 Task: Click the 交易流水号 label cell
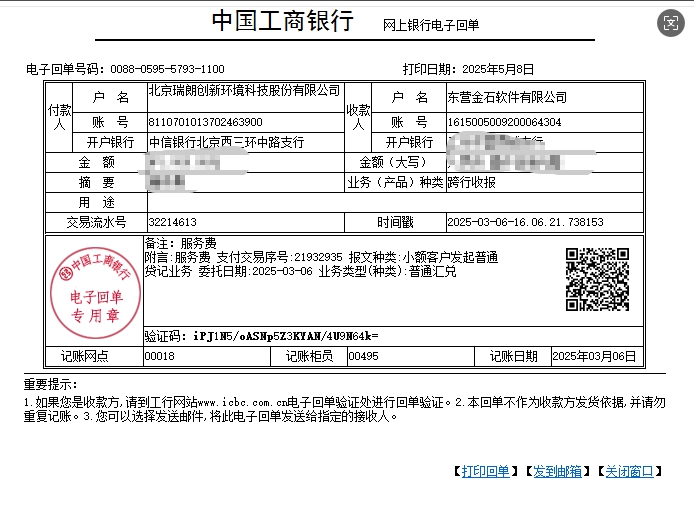(96, 222)
